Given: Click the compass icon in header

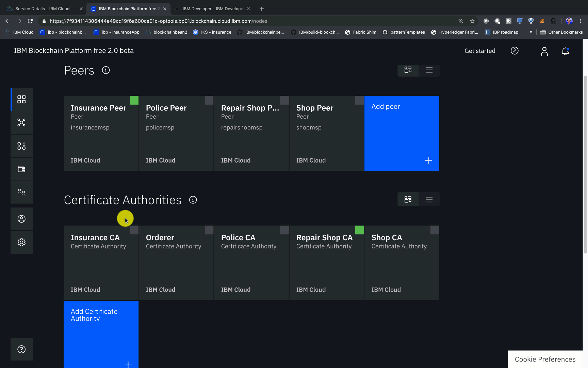Looking at the screenshot, I should [x=514, y=51].
